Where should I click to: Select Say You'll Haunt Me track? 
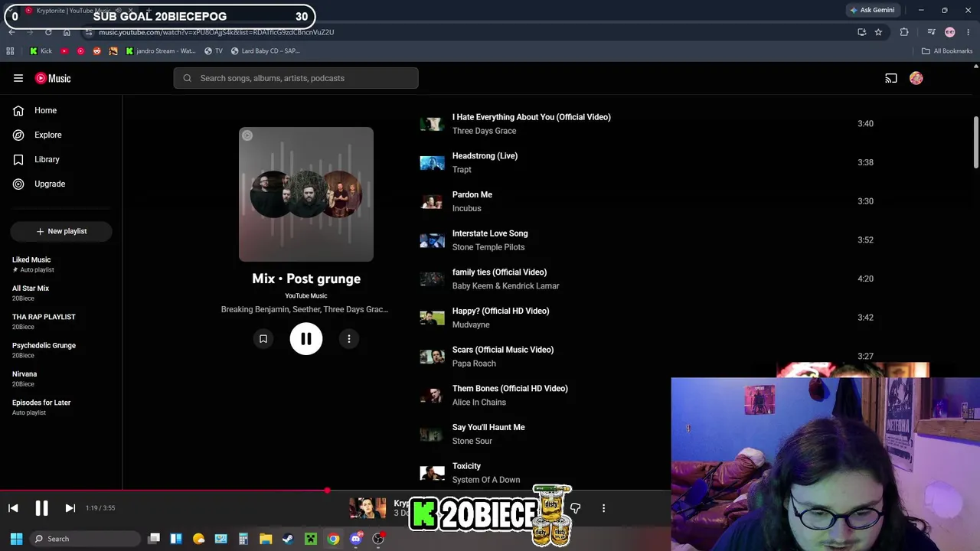[x=488, y=427]
